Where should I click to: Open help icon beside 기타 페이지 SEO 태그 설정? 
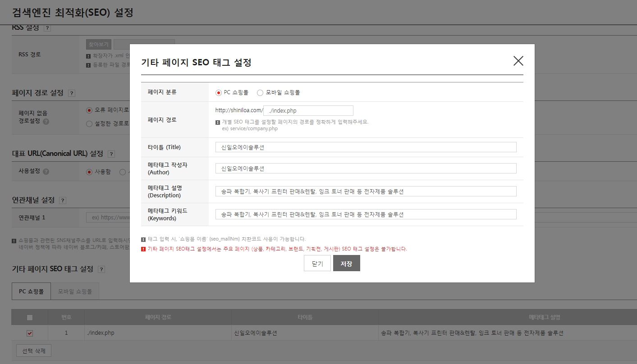101,269
